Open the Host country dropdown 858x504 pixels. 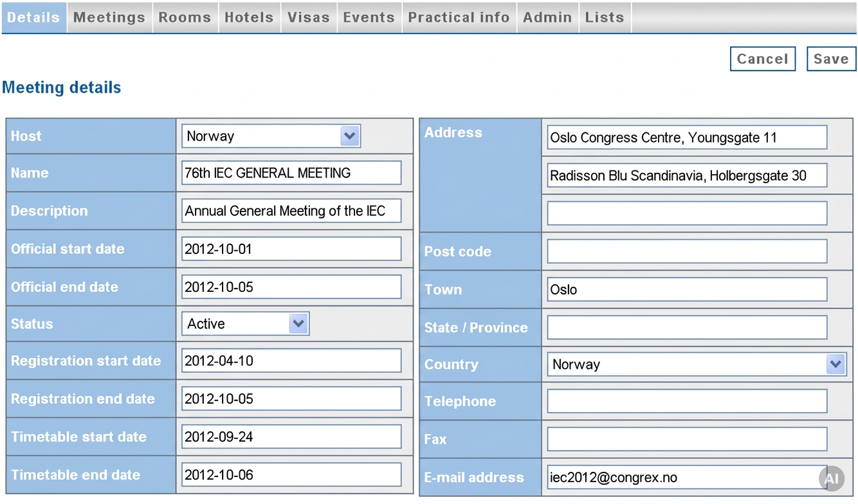click(x=271, y=136)
